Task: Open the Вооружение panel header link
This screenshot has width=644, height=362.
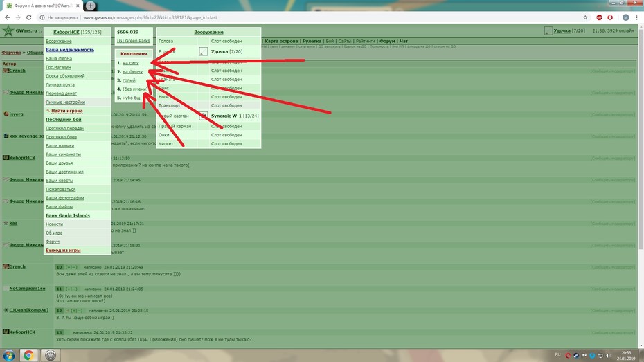Action: (208, 32)
